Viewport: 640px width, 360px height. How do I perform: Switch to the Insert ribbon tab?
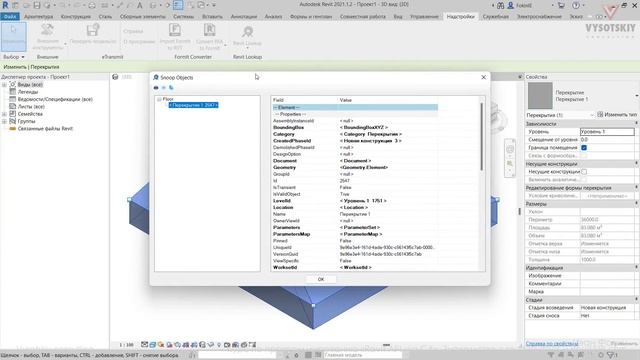(212, 16)
